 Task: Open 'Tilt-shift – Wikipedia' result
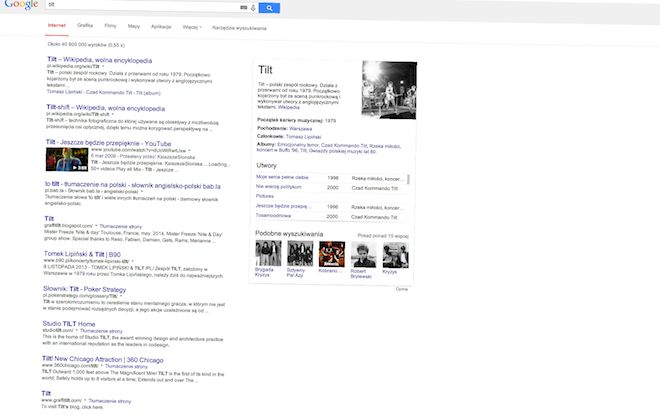106,108
